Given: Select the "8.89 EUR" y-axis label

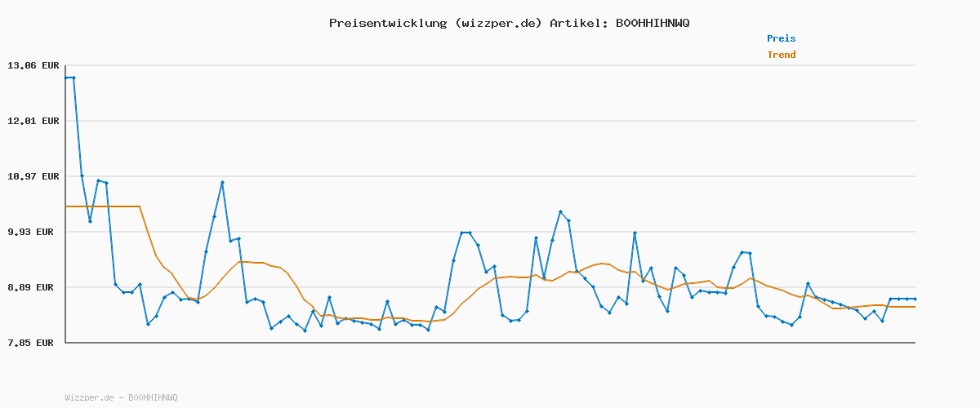Looking at the screenshot, I should point(33,287).
